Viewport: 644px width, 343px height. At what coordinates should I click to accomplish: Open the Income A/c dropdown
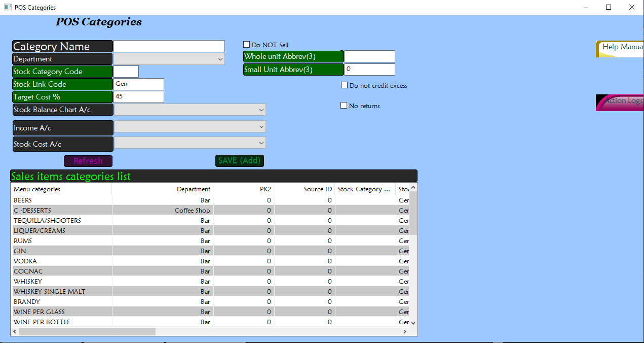point(190,126)
